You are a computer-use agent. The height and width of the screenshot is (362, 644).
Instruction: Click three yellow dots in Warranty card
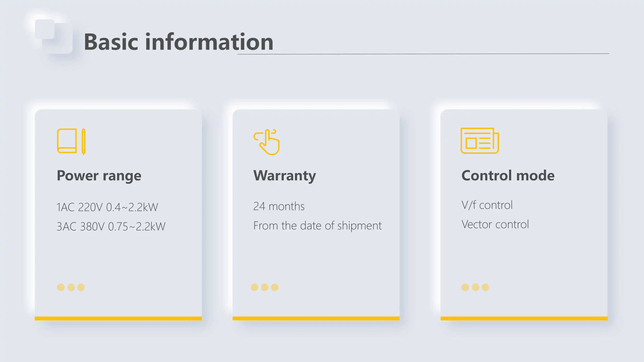click(x=265, y=287)
